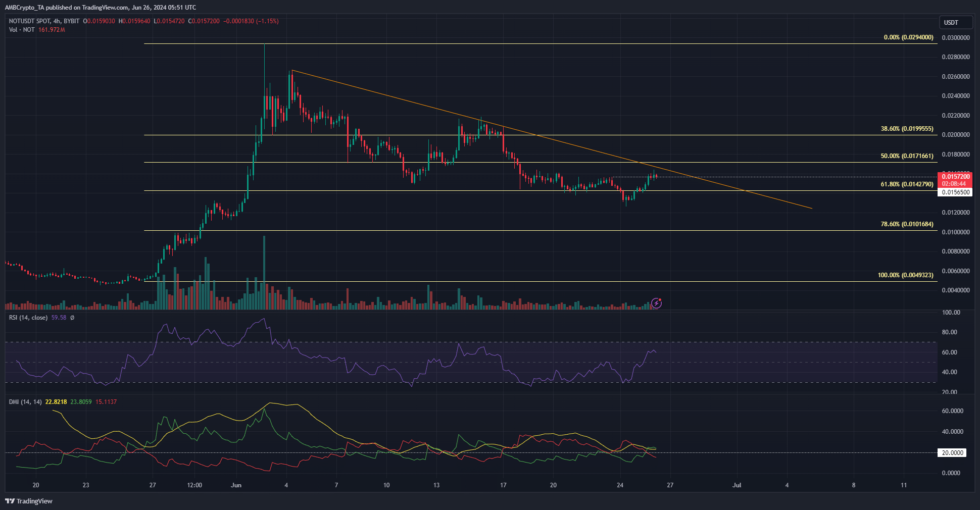Click the RSI value 59.58
The image size is (980, 510).
click(x=59, y=318)
